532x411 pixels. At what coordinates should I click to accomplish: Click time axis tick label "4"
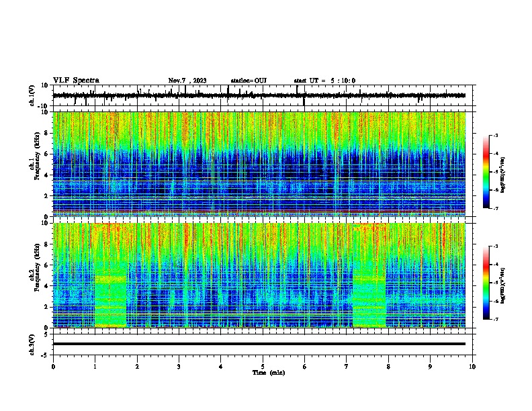pos(221,367)
